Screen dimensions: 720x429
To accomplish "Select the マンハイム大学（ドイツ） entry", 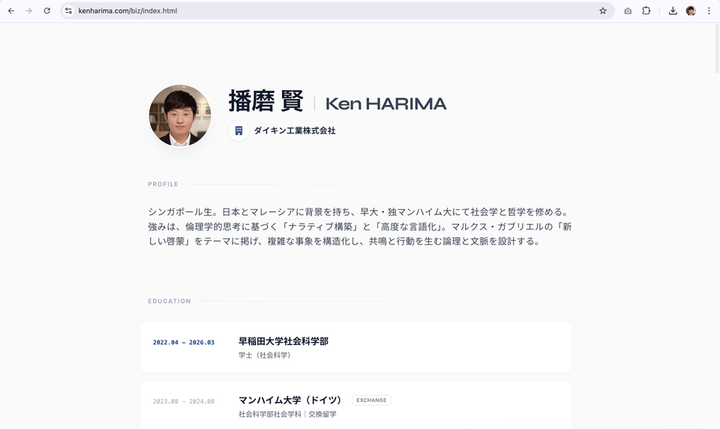I will (356, 405).
